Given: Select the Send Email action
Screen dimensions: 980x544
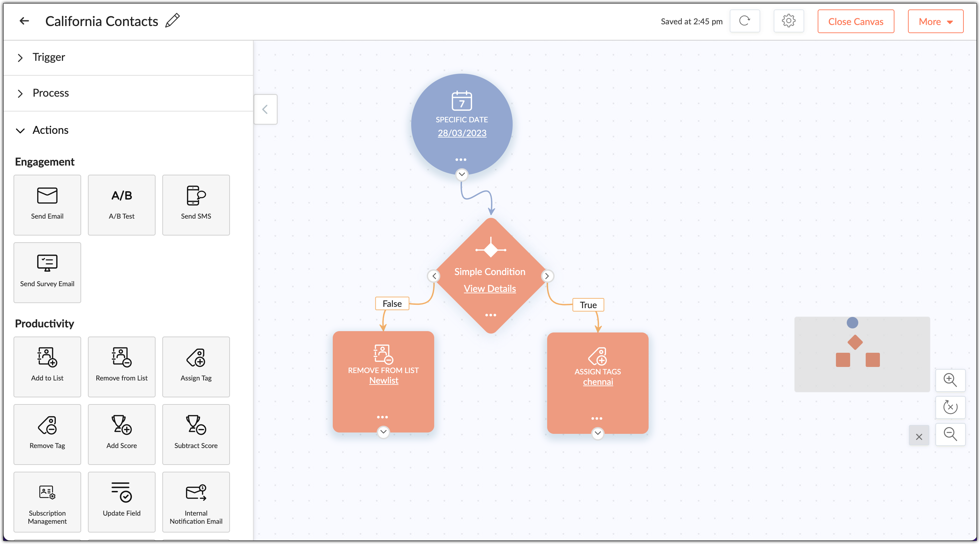Looking at the screenshot, I should tap(47, 205).
